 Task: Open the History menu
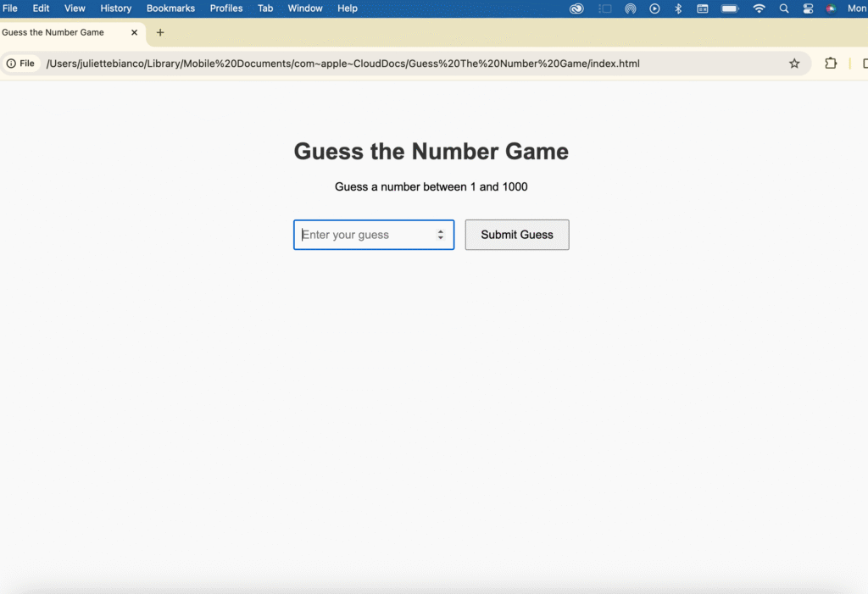tap(116, 8)
